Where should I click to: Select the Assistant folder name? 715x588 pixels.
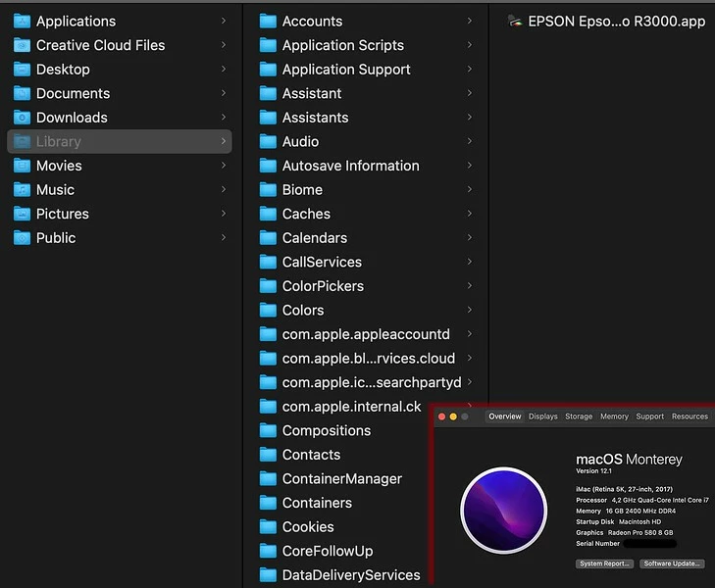(x=312, y=93)
